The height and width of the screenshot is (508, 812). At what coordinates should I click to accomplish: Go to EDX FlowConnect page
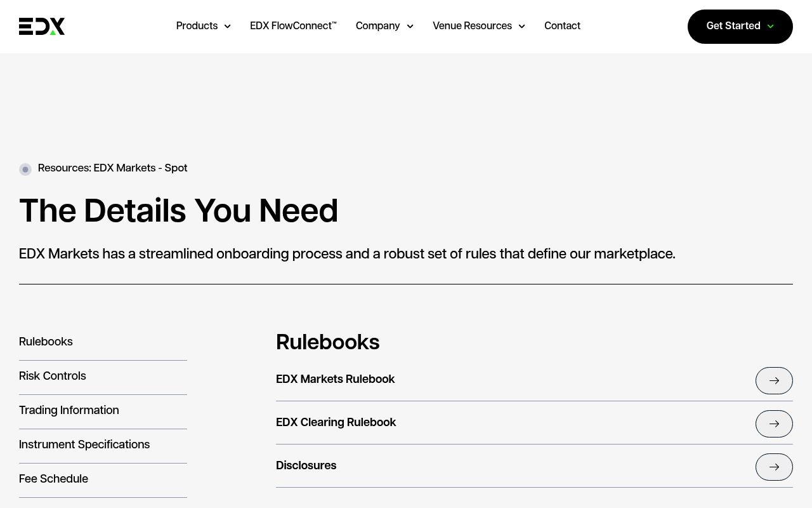coord(293,26)
